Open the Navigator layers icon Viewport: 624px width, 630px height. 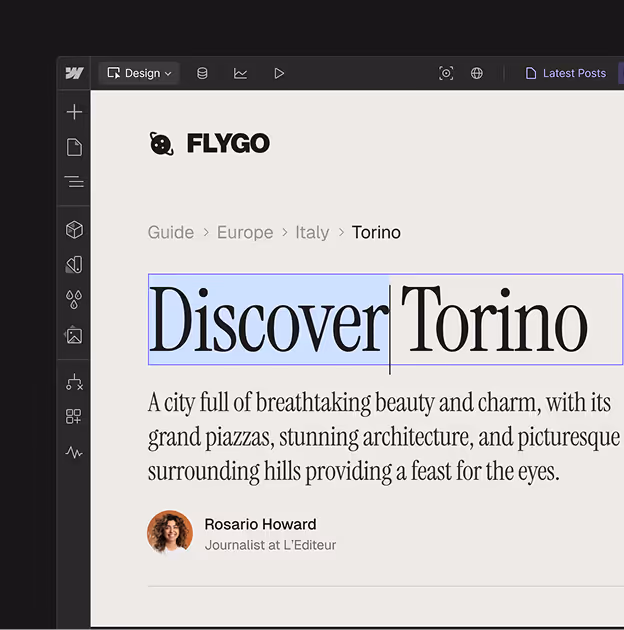(x=74, y=182)
